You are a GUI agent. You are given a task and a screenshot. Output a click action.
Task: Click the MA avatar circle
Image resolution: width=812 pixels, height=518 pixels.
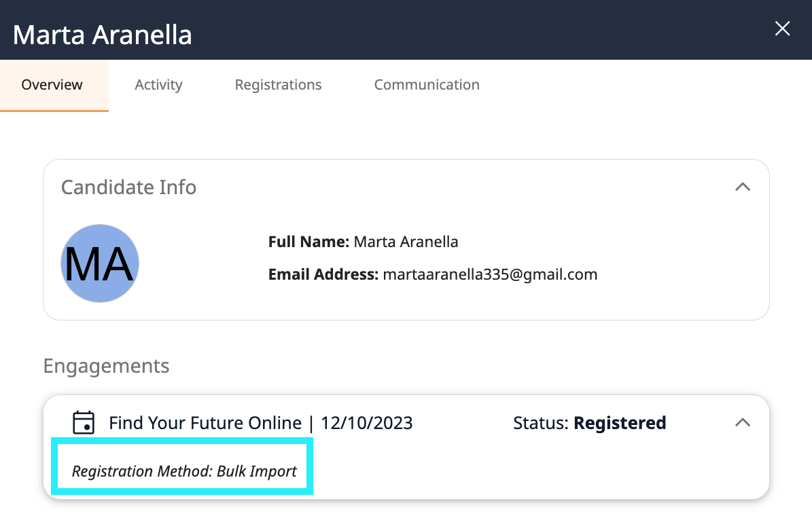pos(100,263)
